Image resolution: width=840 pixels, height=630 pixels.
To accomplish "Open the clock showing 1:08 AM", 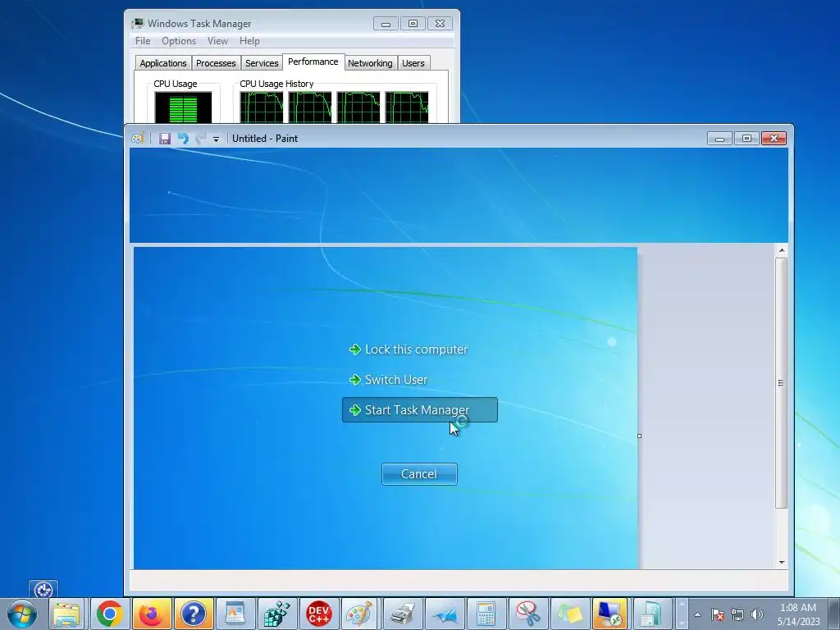I will tap(798, 614).
